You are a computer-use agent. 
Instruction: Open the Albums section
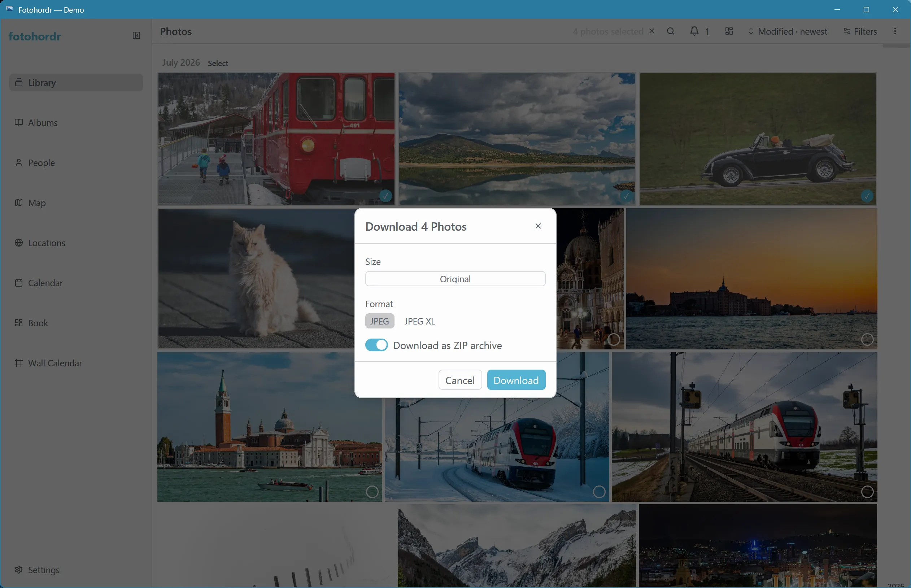pyautogui.click(x=77, y=123)
